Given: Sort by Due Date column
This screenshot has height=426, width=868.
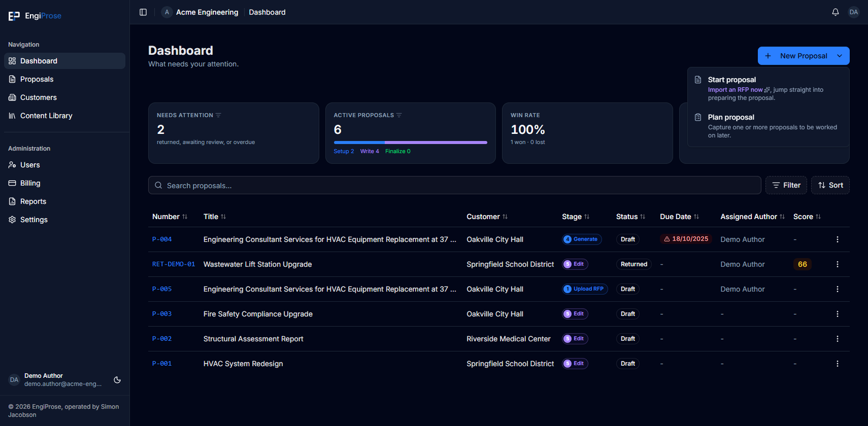Looking at the screenshot, I should (680, 217).
